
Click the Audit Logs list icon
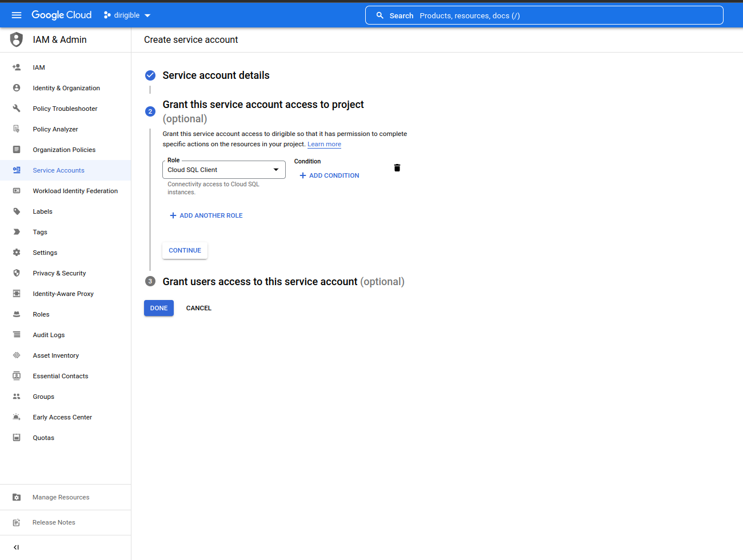(x=17, y=335)
